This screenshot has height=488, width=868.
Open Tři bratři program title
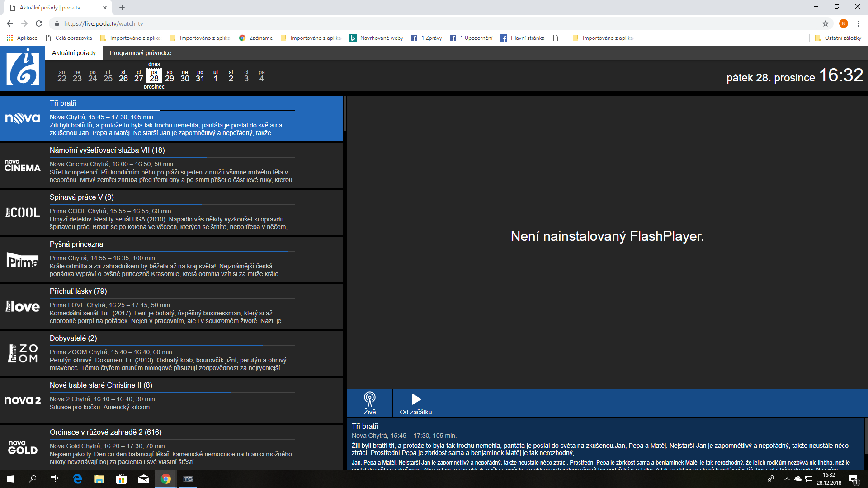(x=63, y=103)
